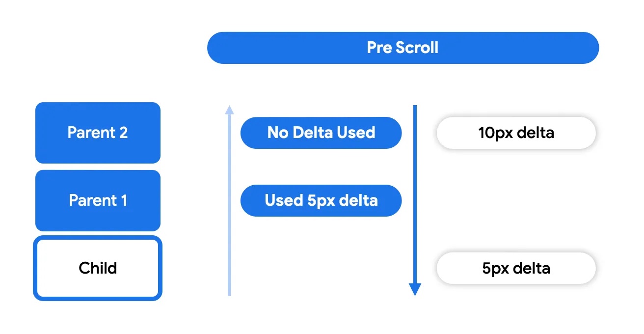The width and height of the screenshot is (644, 334).
Task: Click the number 2 in Parent 2
Action: click(x=123, y=133)
